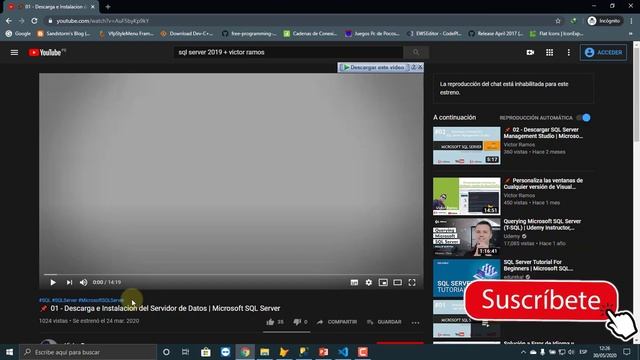Open the YouTube hamburger guide menu
The width and height of the screenshot is (640, 360).
pos(14,52)
